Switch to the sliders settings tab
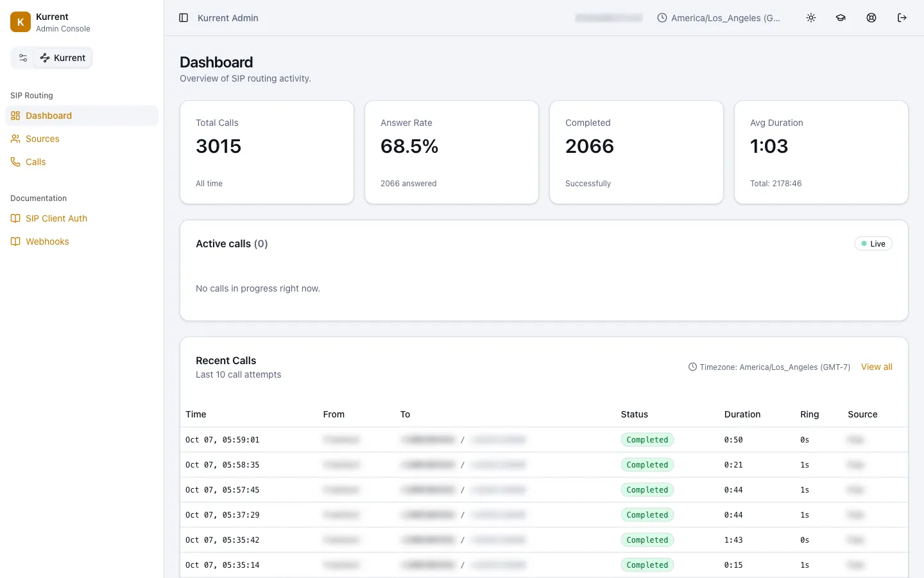 click(x=23, y=58)
